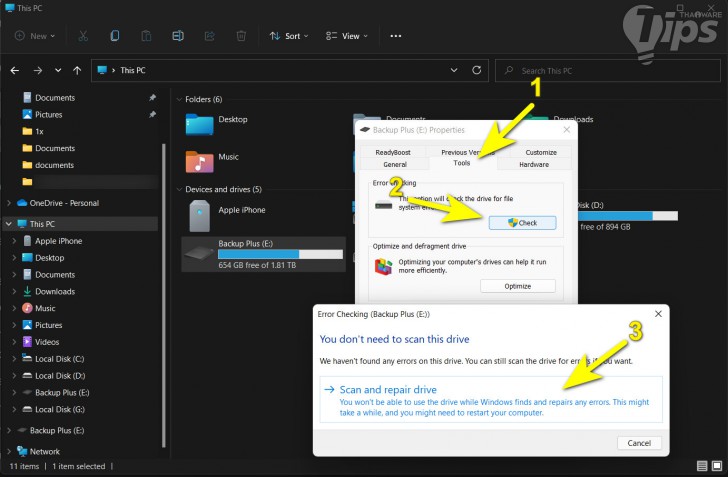Click the Share icon in toolbar

click(x=209, y=36)
